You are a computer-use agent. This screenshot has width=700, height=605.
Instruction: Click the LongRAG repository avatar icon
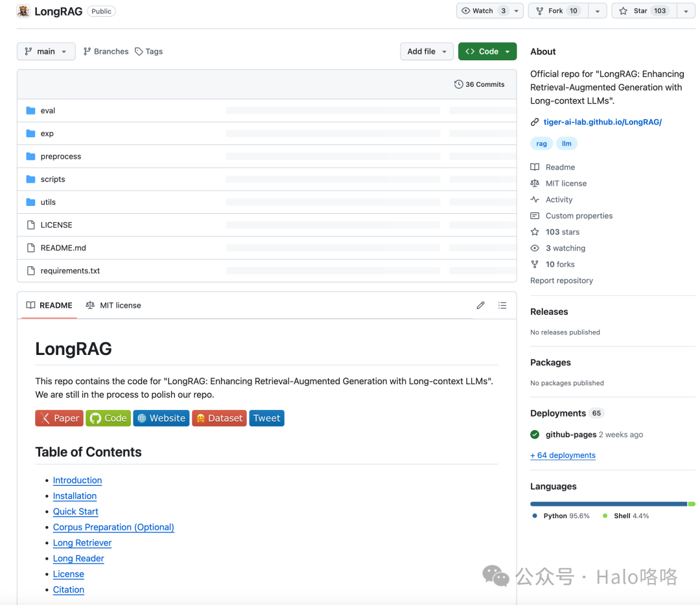[x=23, y=11]
